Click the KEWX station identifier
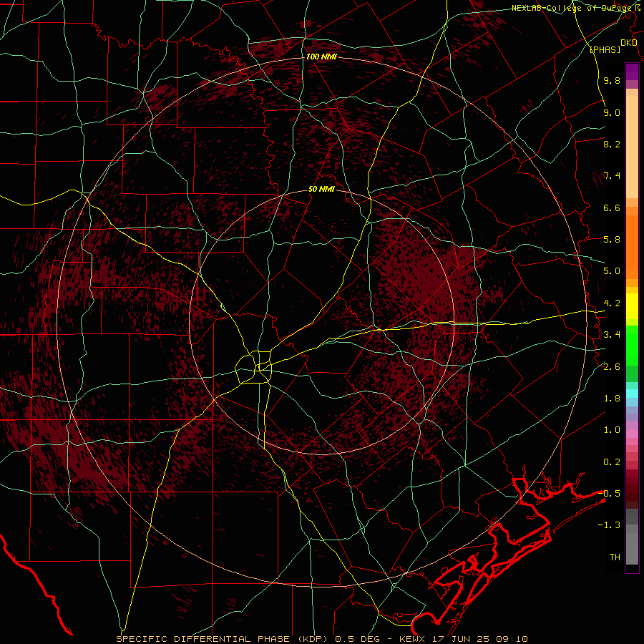 (x=413, y=639)
